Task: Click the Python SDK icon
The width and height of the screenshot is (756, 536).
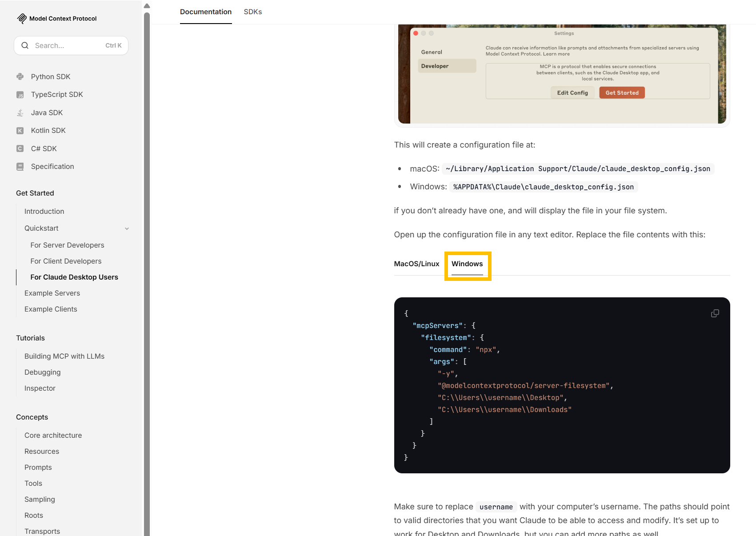Action: click(20, 76)
